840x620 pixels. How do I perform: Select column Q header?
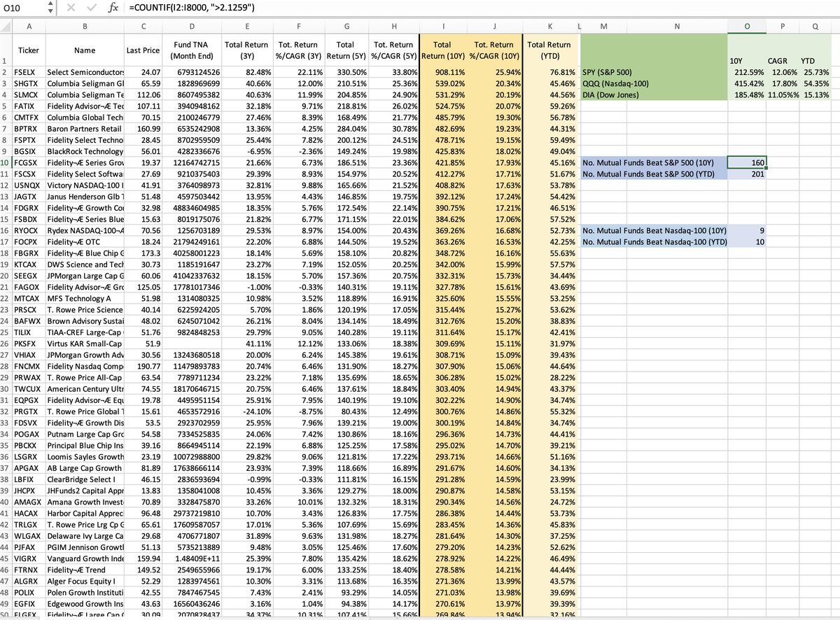click(x=816, y=27)
